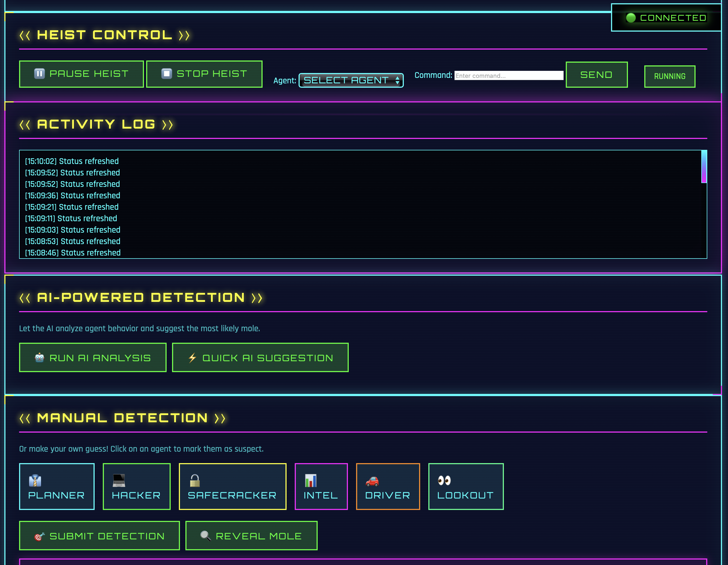Screen dimensions: 728x565
Task: Click the latest 15:10:02 Status refreshed entry
Action: [x=72, y=161]
